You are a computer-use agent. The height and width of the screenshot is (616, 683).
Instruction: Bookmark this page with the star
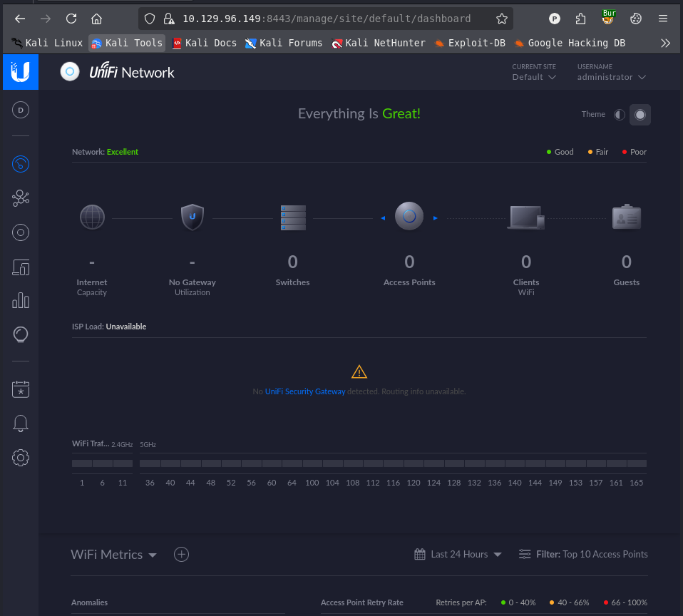click(x=501, y=19)
